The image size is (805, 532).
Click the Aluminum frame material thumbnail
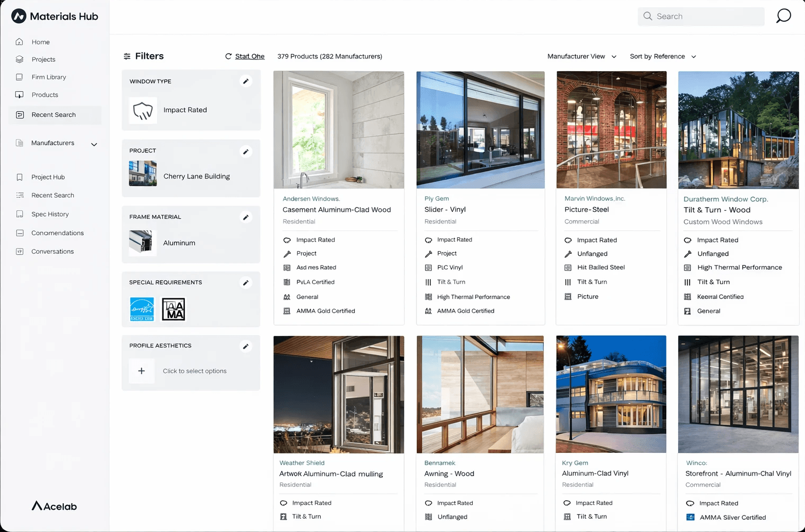pyautogui.click(x=143, y=243)
